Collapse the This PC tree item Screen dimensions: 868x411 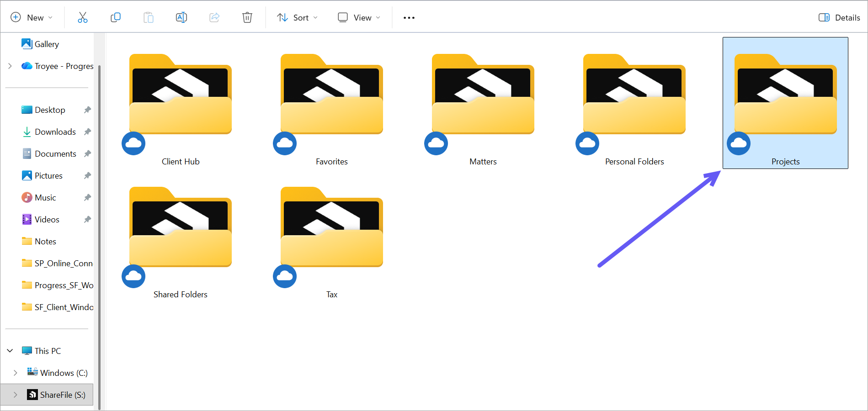(10, 350)
